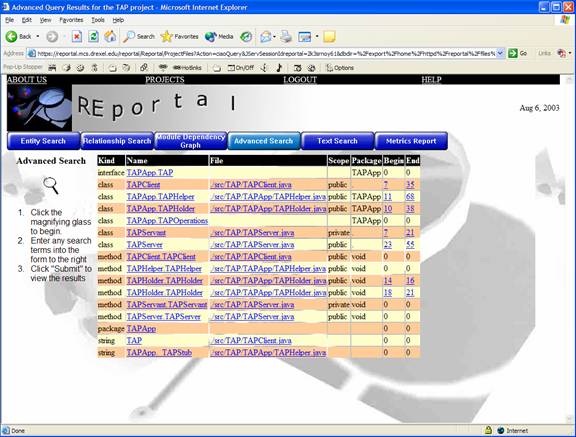Image resolution: width=576 pixels, height=437 pixels.
Task: Click the Go button beside address bar
Action: click(x=518, y=54)
